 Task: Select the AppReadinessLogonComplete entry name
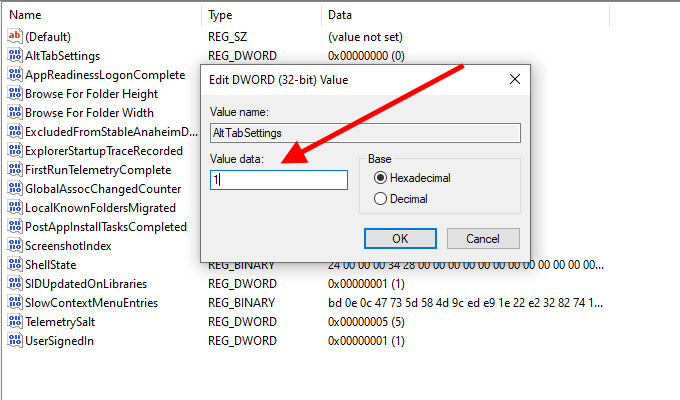(105, 75)
